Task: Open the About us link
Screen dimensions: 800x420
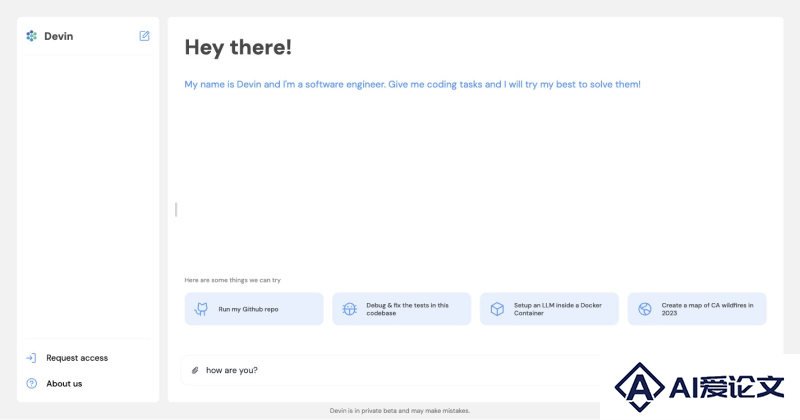Action: [64, 384]
